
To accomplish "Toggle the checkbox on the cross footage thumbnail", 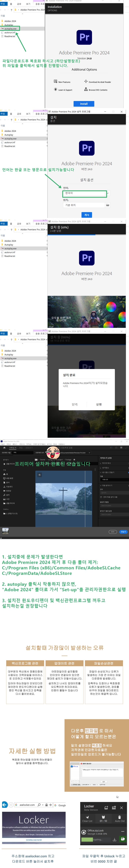I will click(39, 475).
